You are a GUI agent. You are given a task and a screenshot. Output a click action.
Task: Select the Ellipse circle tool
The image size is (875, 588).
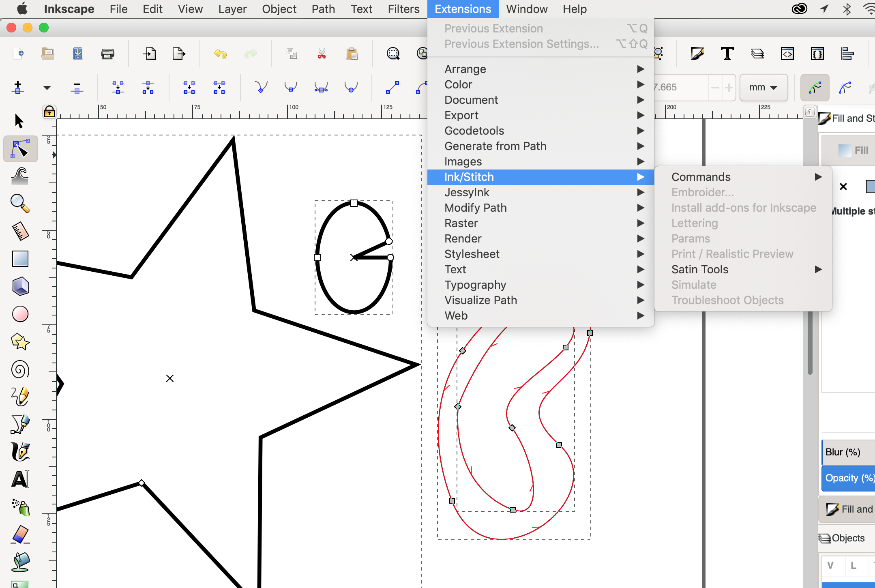(x=20, y=314)
